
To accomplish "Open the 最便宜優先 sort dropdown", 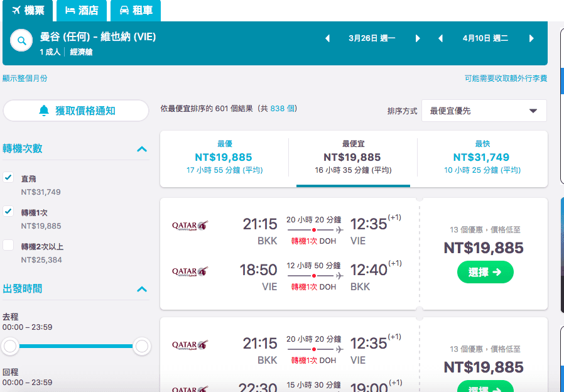I will pyautogui.click(x=484, y=111).
